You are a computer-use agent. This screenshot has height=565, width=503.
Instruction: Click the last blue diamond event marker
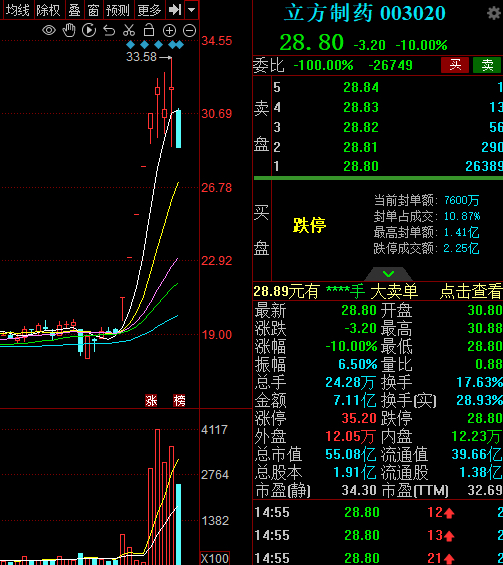(179, 45)
